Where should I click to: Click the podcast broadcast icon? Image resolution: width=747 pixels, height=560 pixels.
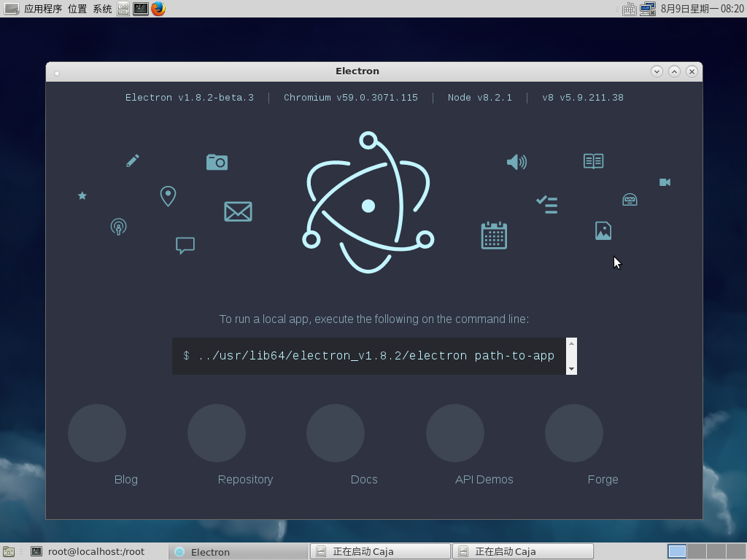(x=119, y=227)
